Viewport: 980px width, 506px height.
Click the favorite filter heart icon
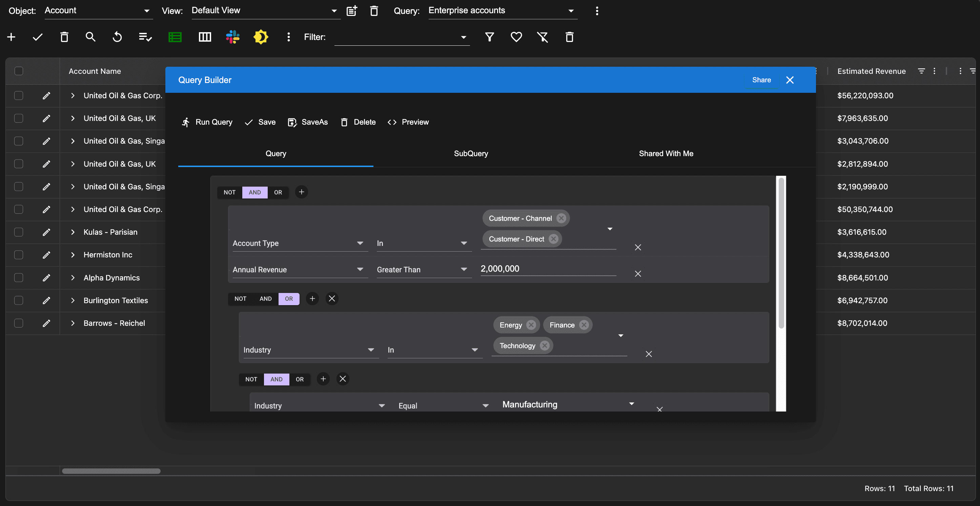click(516, 37)
